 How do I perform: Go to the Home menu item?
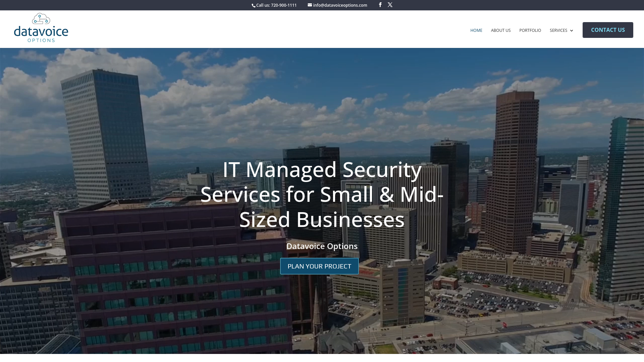[476, 31]
